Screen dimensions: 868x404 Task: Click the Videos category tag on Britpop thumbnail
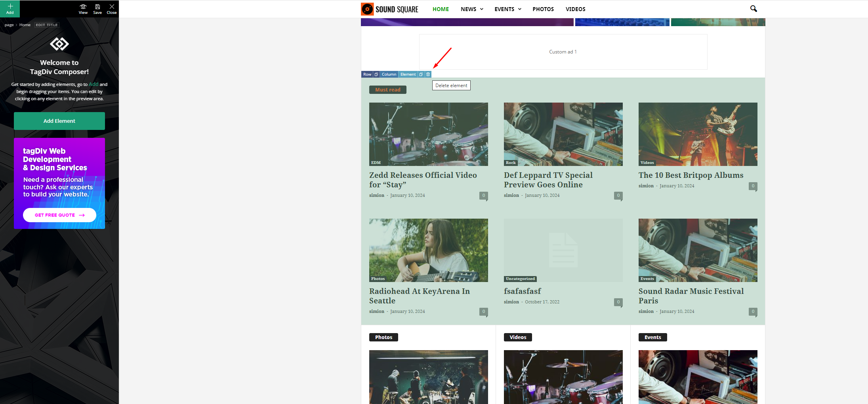click(x=647, y=163)
